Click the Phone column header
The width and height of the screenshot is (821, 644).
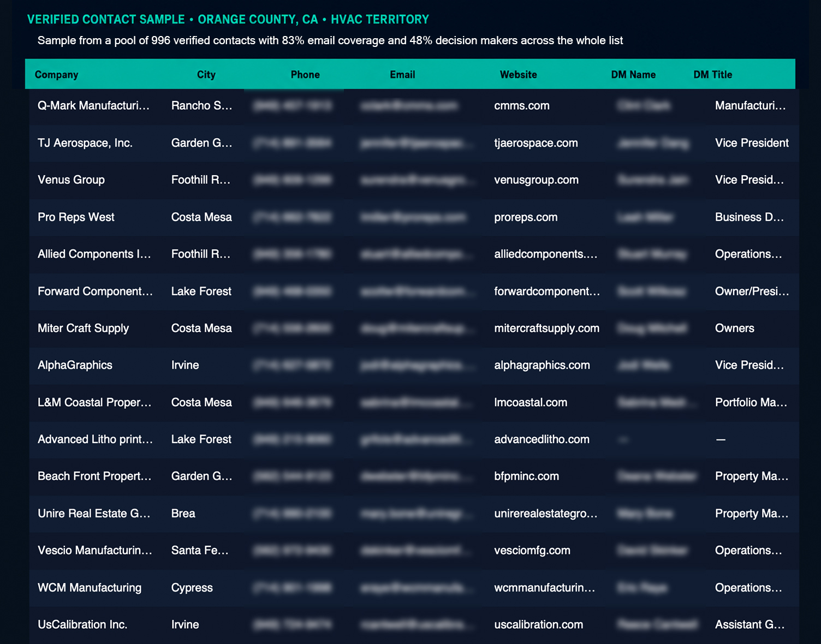[305, 75]
